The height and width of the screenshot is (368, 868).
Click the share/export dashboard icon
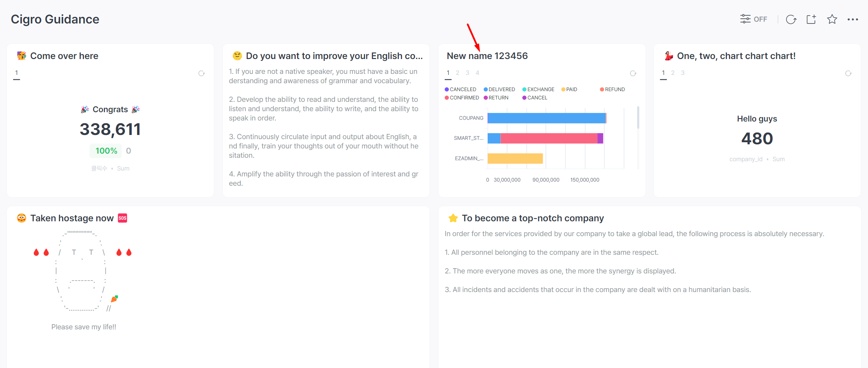tap(811, 19)
